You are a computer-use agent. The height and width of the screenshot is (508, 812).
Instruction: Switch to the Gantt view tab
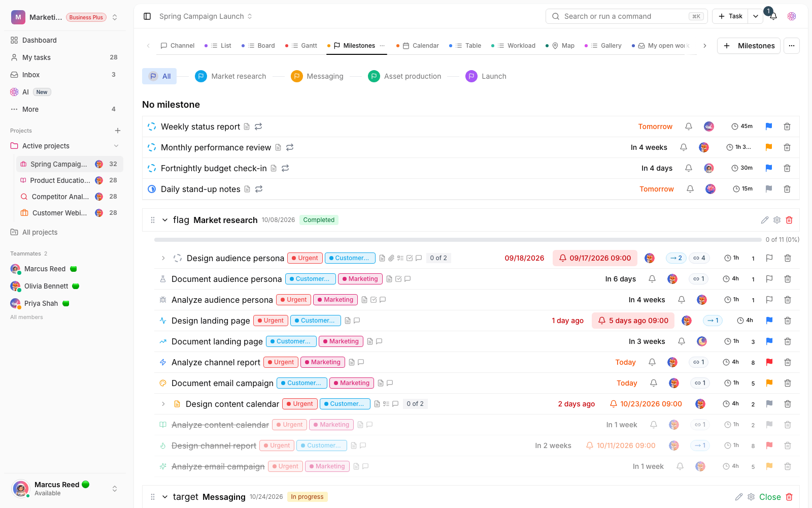[301, 46]
